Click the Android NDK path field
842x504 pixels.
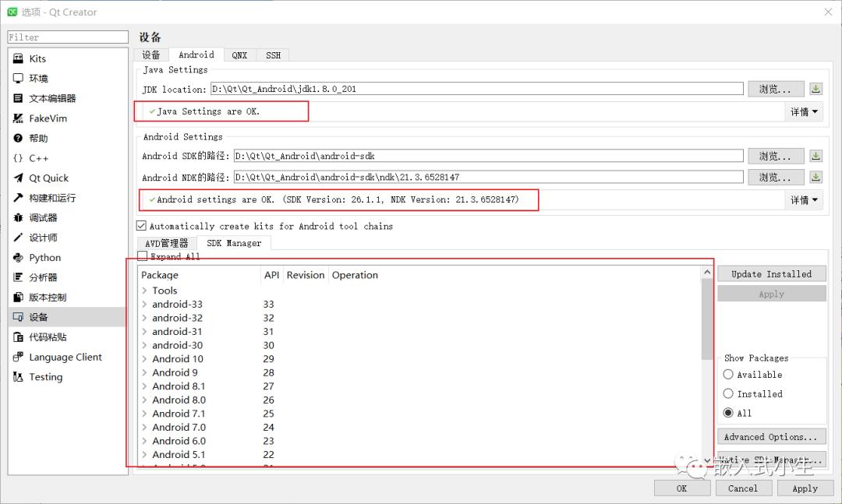pos(489,177)
